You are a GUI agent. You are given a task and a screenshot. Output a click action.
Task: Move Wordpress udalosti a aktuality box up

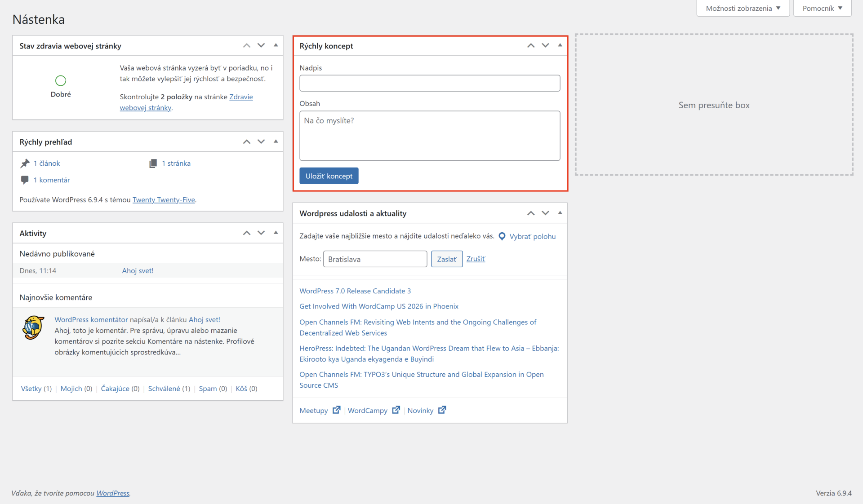531,213
